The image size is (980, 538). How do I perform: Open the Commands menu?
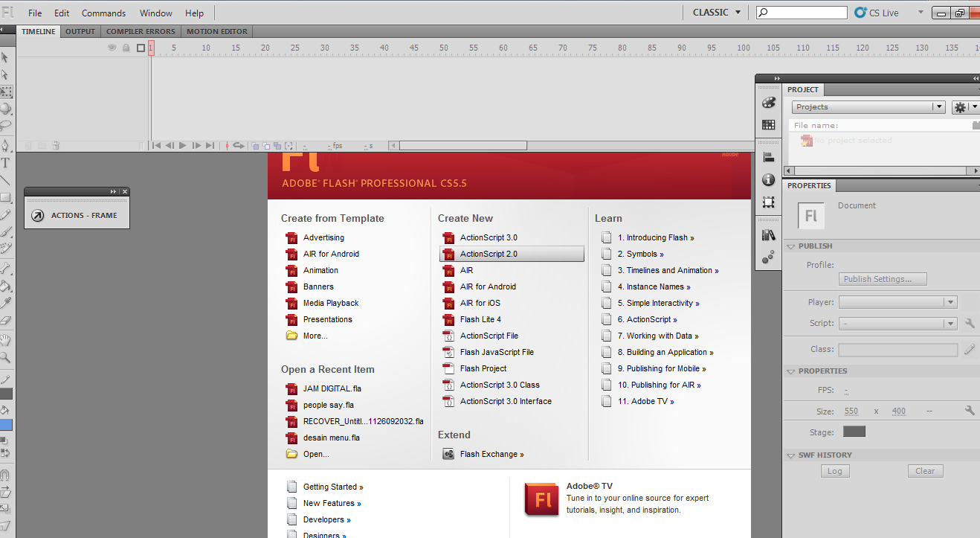[103, 12]
